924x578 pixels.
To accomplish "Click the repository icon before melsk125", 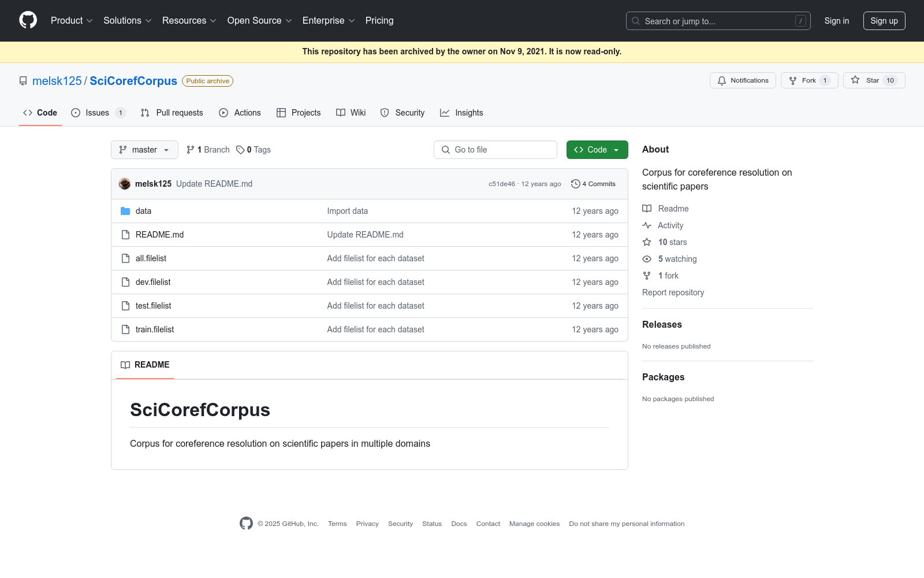I will (23, 81).
